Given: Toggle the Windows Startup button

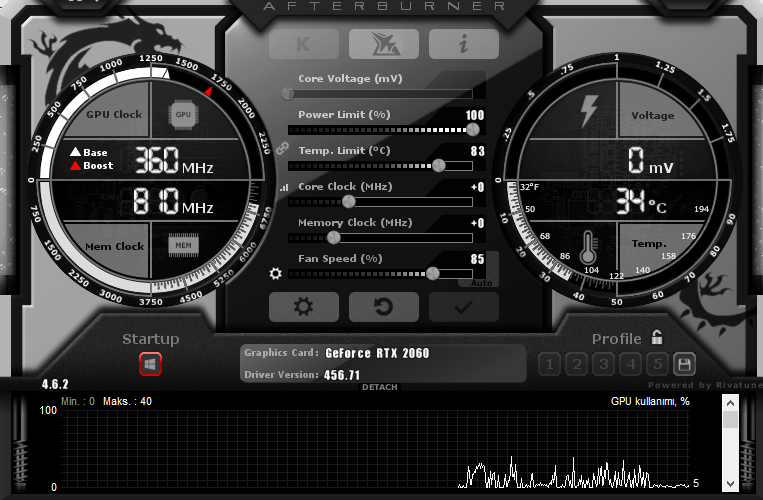Looking at the screenshot, I should pyautogui.click(x=150, y=364).
